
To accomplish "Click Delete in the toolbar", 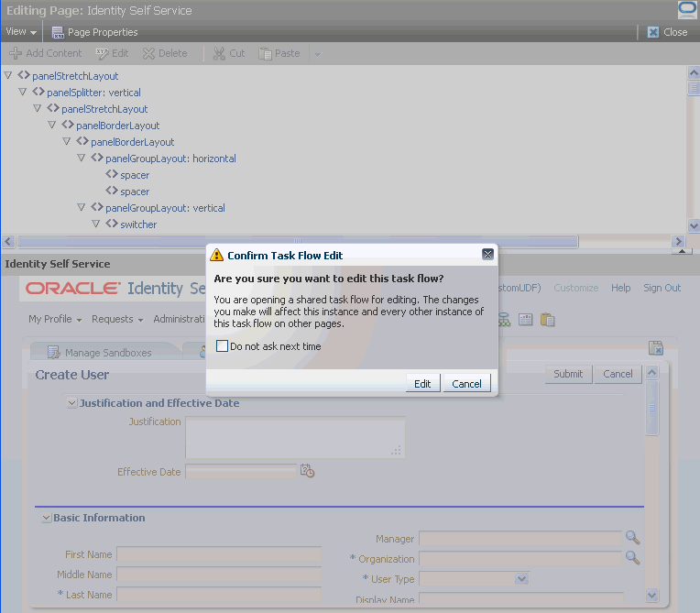I will point(165,53).
